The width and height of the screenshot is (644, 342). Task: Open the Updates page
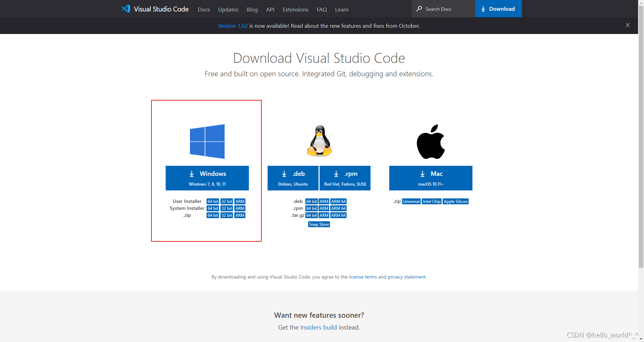(x=228, y=9)
